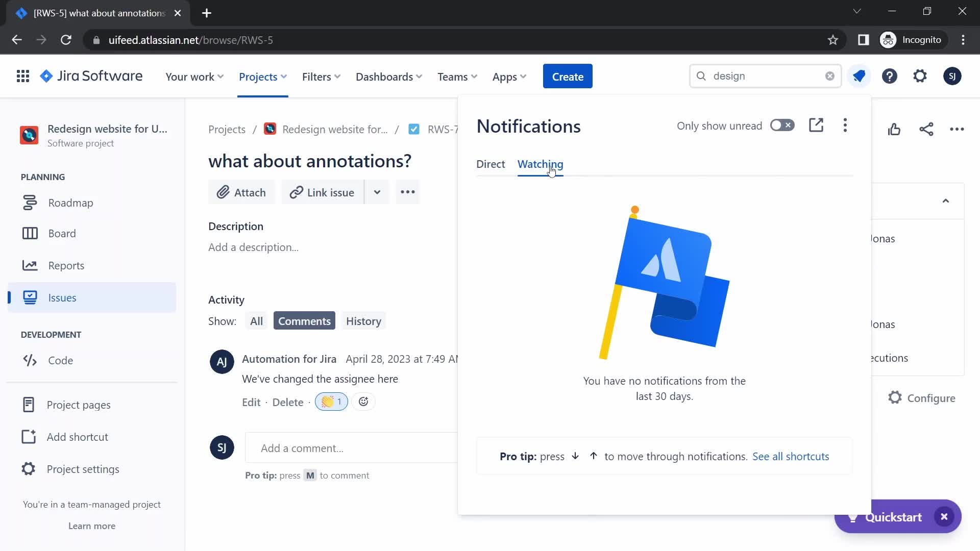Image resolution: width=980 pixels, height=551 pixels.
Task: Open the Teams dropdown
Action: 457,77
